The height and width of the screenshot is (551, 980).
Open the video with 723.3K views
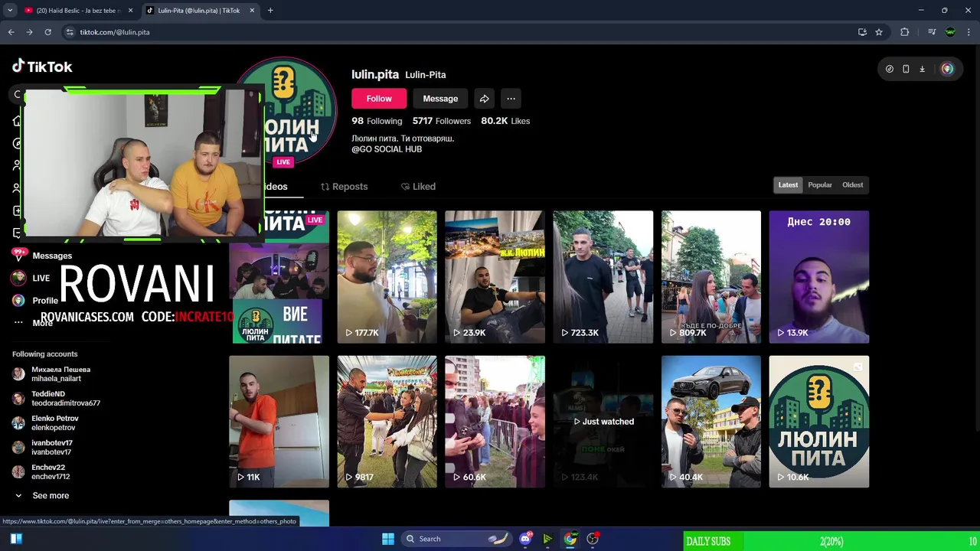pyautogui.click(x=603, y=277)
